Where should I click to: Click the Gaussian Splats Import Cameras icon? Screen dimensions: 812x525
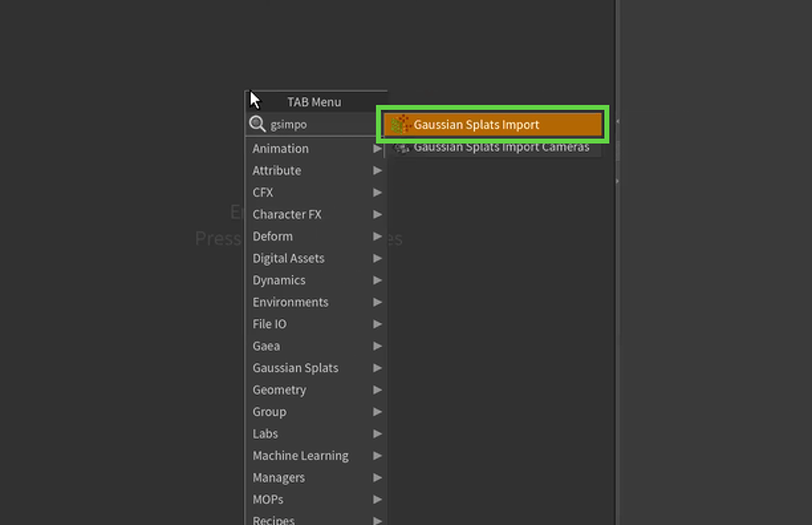point(400,147)
